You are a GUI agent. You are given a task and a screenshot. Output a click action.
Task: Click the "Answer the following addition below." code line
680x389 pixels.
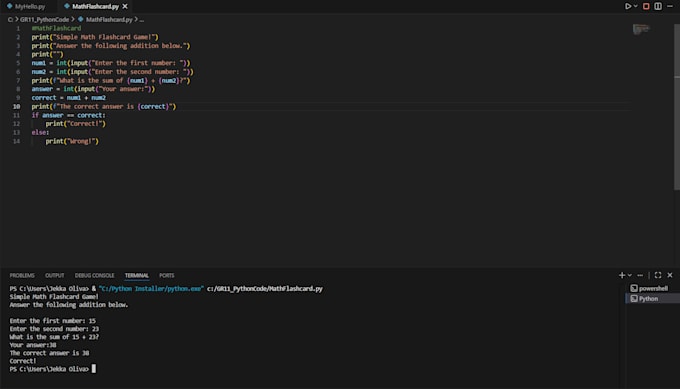click(x=111, y=46)
